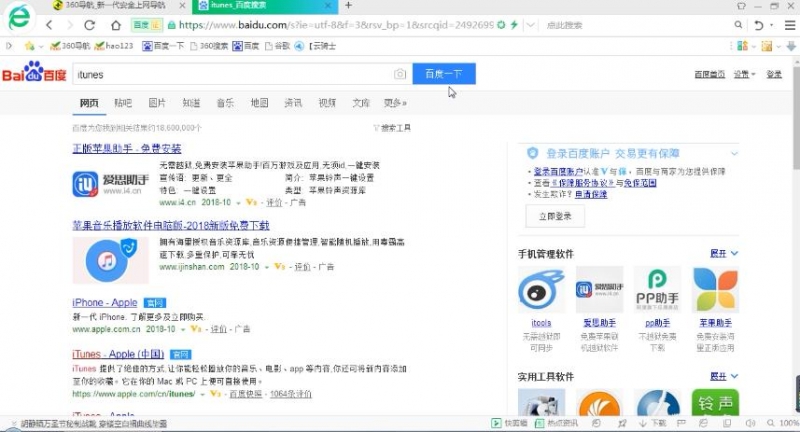
Task: Open the 搜索工具 filter
Action: click(392, 128)
